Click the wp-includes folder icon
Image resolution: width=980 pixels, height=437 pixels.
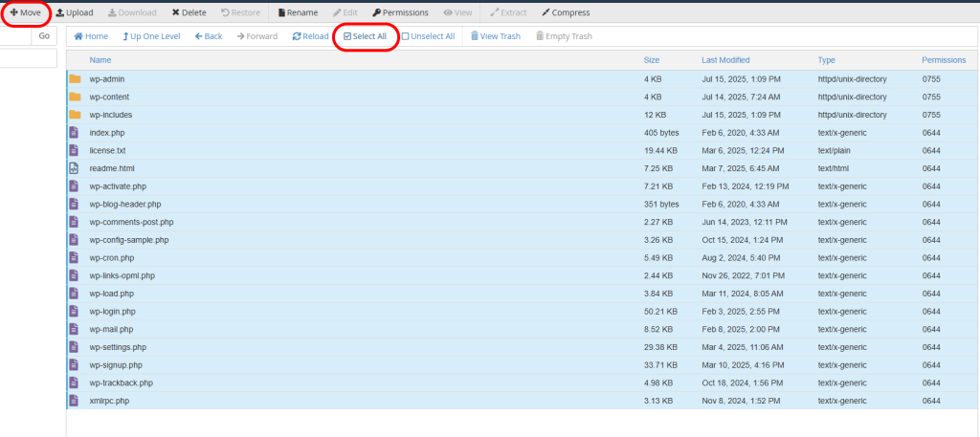[x=75, y=115]
